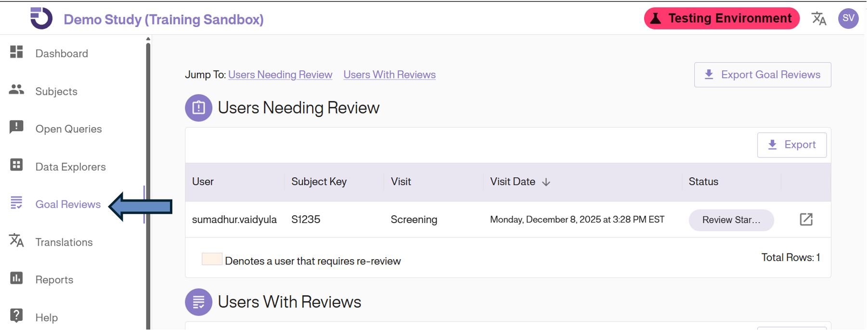The height and width of the screenshot is (330, 868).
Task: Click the Users Needing Review section icon
Action: [198, 108]
